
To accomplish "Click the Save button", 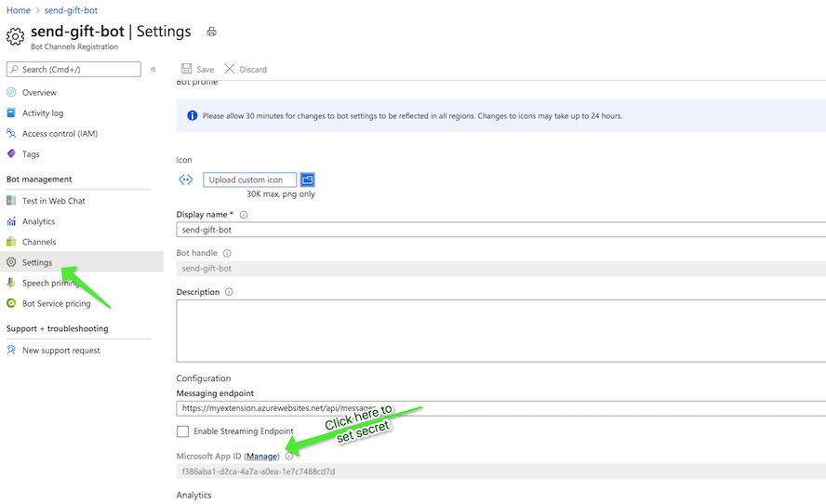I will point(197,69).
